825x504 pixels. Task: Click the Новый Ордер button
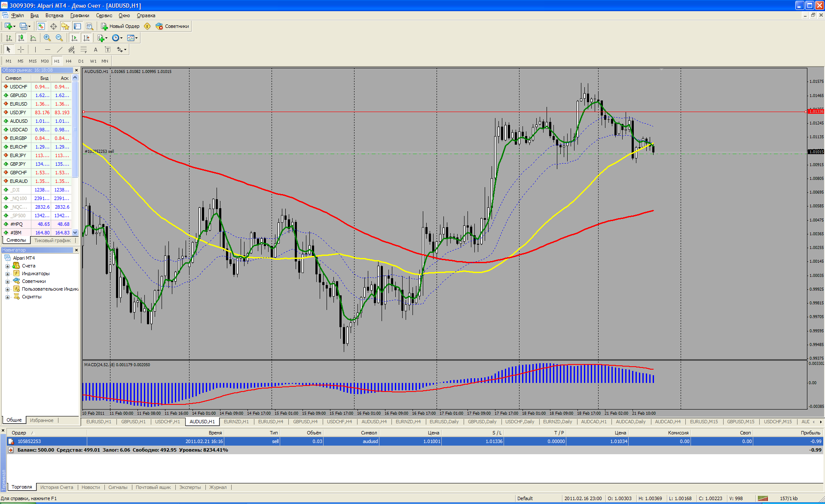tap(120, 26)
